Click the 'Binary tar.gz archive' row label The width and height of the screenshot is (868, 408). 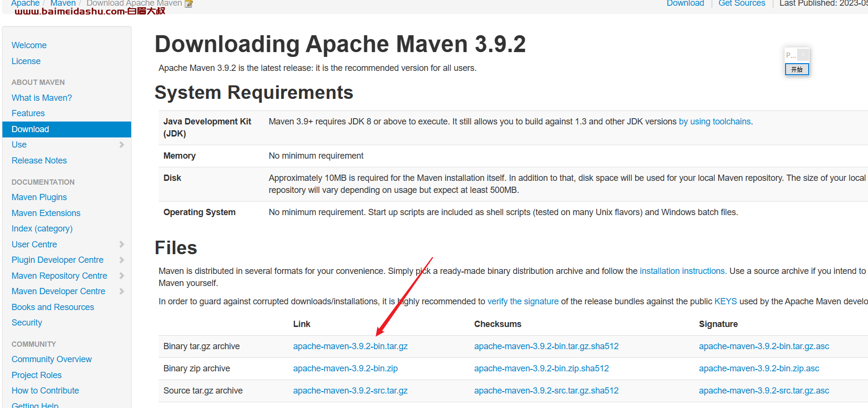(x=202, y=346)
